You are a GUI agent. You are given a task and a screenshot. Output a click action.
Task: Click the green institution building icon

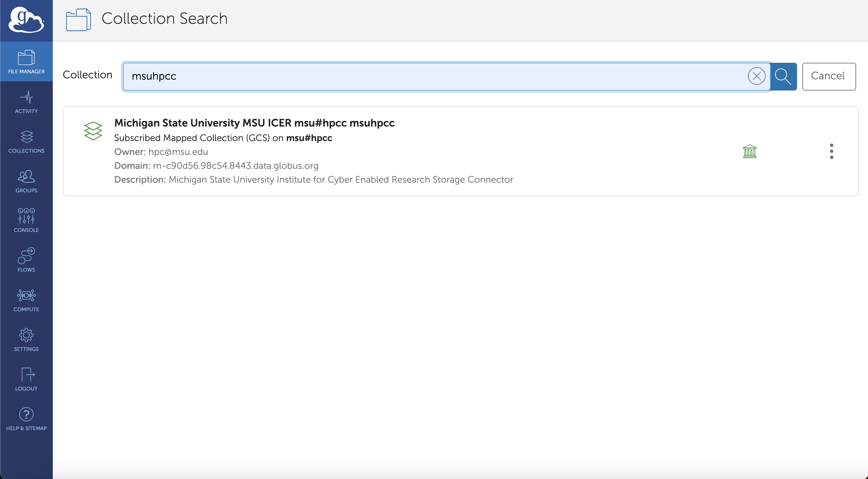point(750,151)
